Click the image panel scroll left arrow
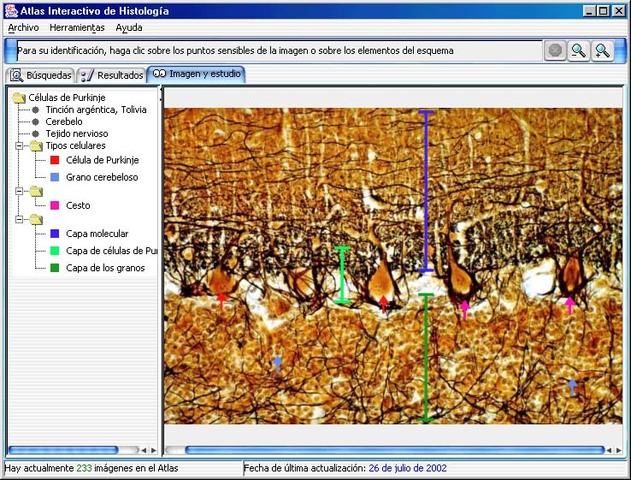 [x=609, y=450]
